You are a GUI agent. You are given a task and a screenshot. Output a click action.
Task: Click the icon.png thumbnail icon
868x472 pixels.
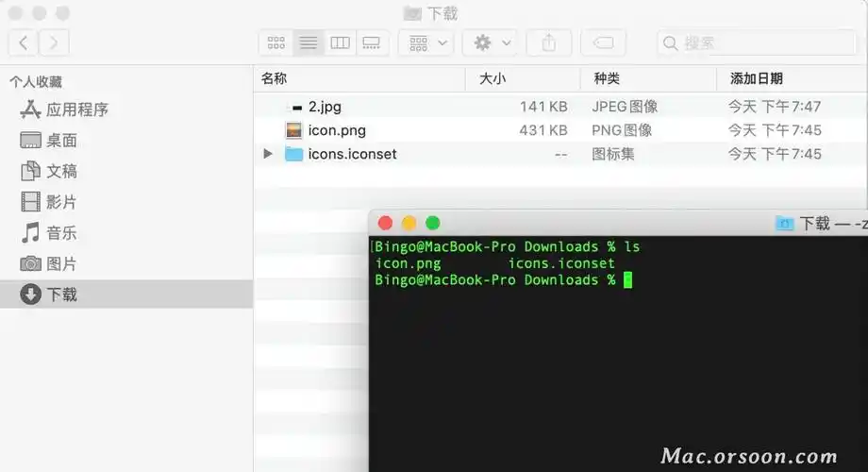tap(294, 130)
